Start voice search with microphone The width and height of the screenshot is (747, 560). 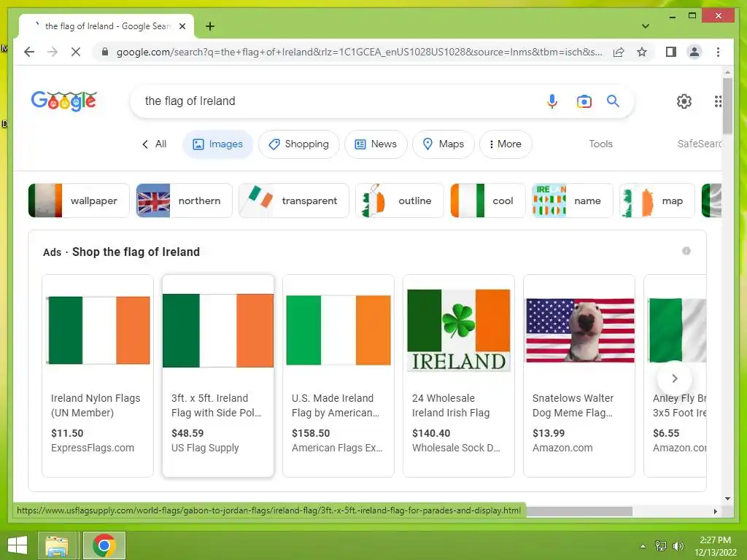click(552, 101)
